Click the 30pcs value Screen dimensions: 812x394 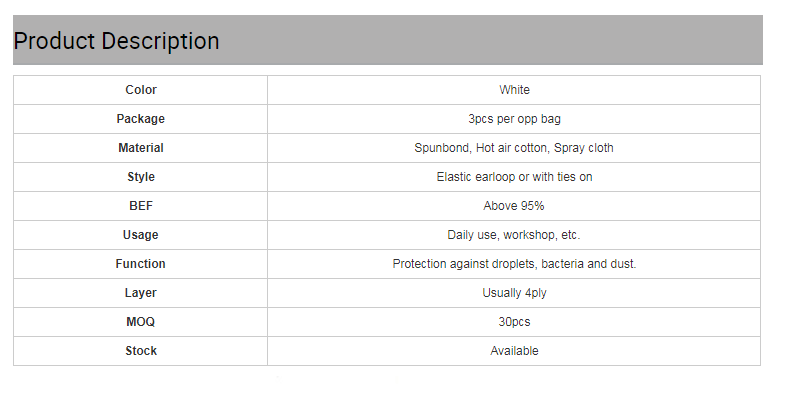tap(514, 322)
